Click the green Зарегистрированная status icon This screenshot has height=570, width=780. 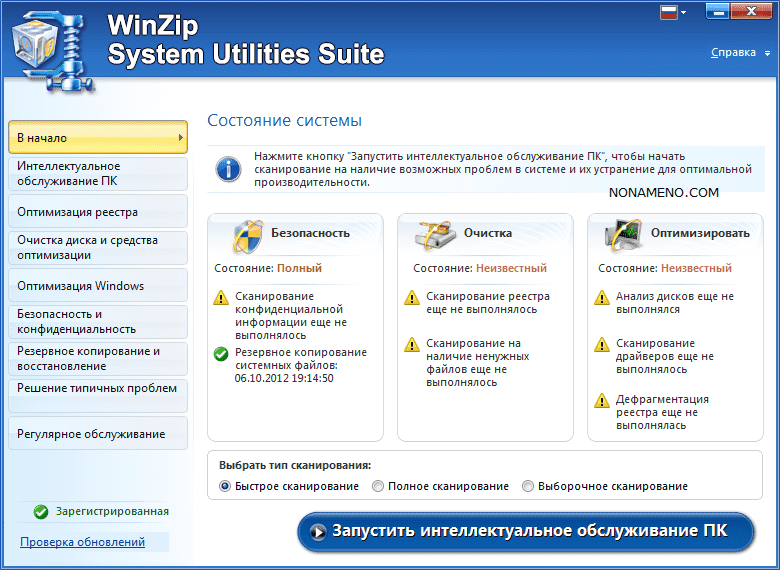coord(40,512)
